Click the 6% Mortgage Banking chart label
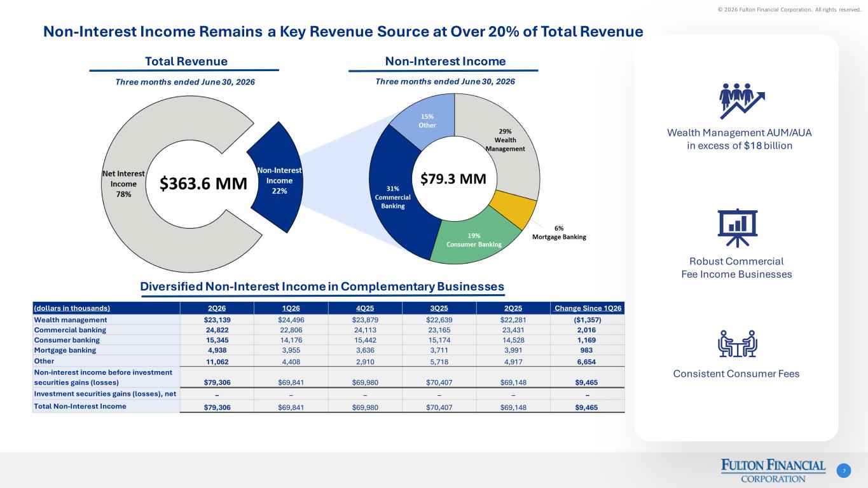This screenshot has height=488, width=868. [559, 233]
